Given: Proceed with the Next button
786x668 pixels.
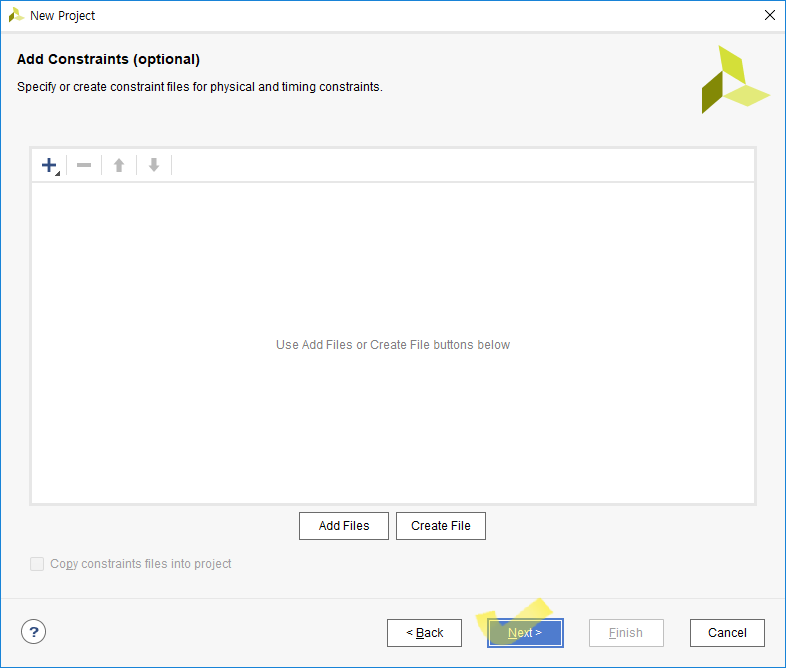Looking at the screenshot, I should [525, 633].
